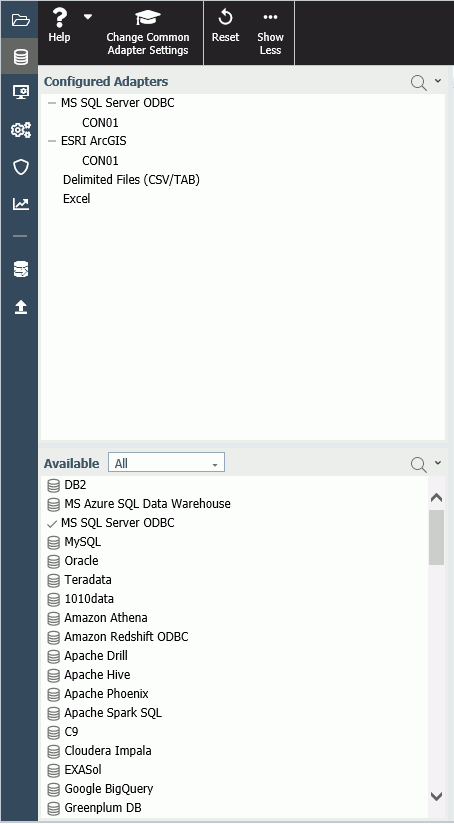This screenshot has width=454, height=824.
Task: Select Delimited Files (CSV/TAB) adapter
Action: pyautogui.click(x=131, y=180)
